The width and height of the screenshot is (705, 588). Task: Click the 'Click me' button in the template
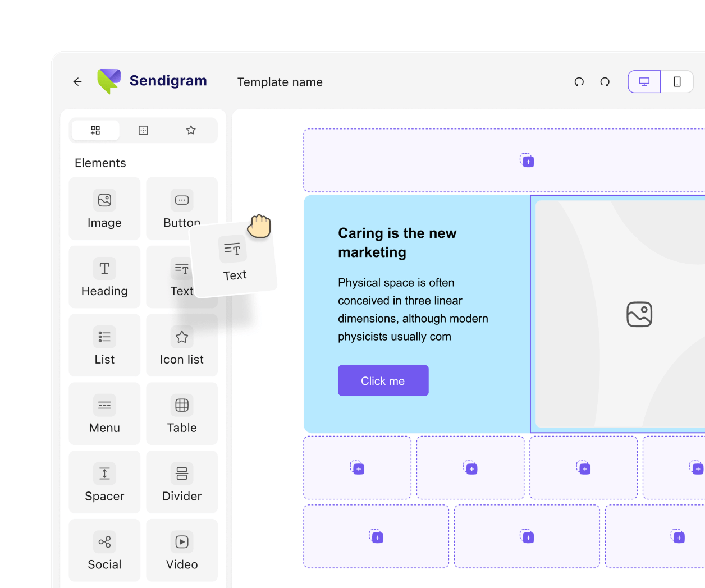383,380
